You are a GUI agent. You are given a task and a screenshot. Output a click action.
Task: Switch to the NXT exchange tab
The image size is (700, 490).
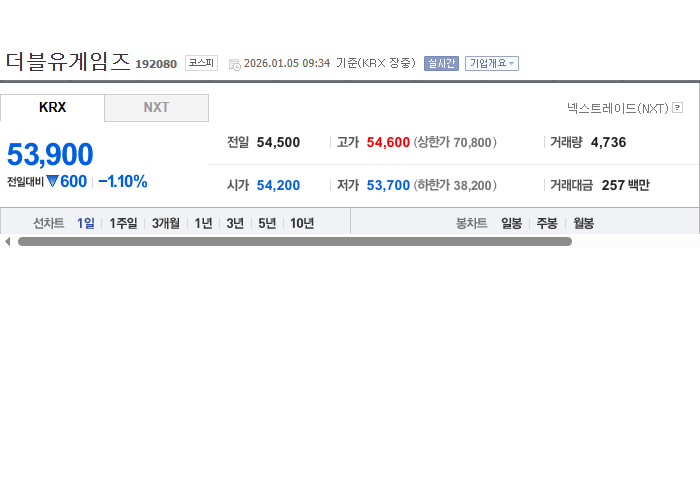tap(156, 108)
